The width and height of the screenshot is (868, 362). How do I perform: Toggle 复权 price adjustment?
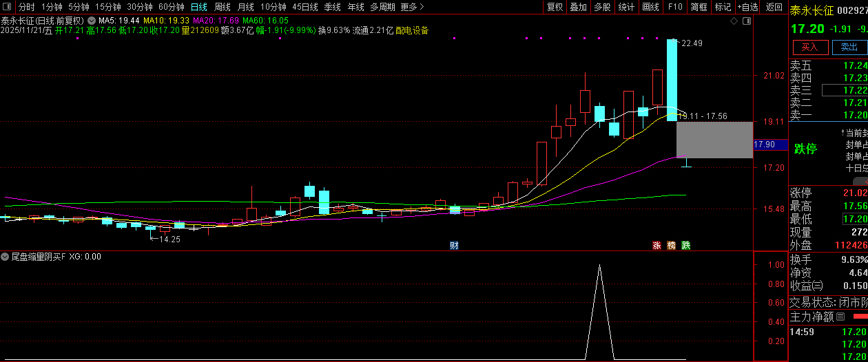click(x=555, y=7)
